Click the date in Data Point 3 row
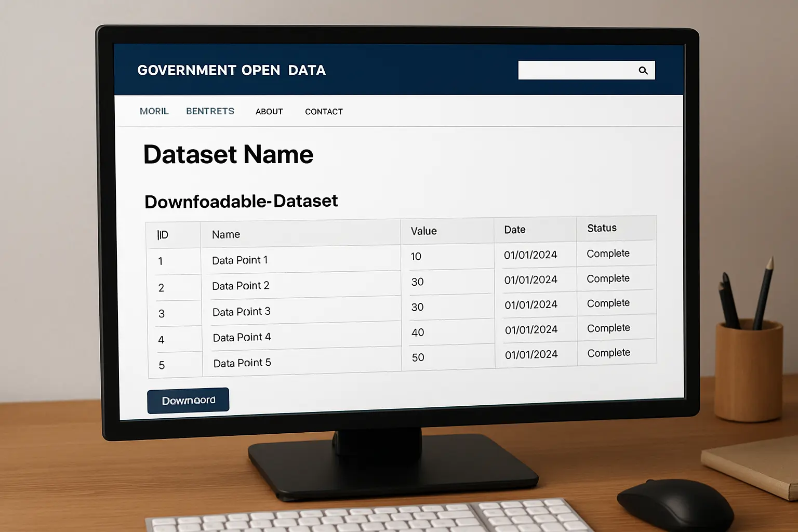 [x=531, y=305]
